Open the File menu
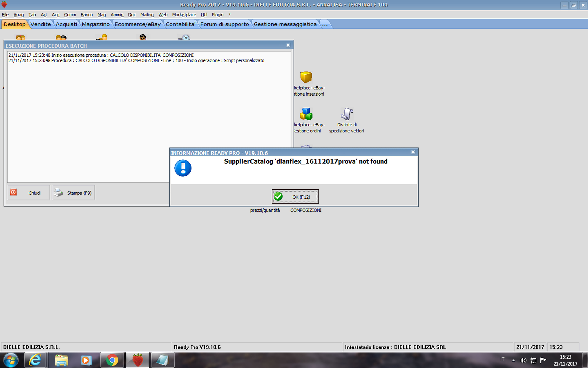This screenshot has width=588, height=368. tap(5, 15)
